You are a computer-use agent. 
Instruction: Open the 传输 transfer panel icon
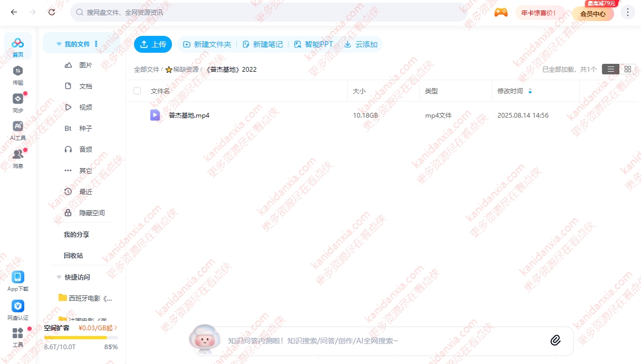pos(18,71)
